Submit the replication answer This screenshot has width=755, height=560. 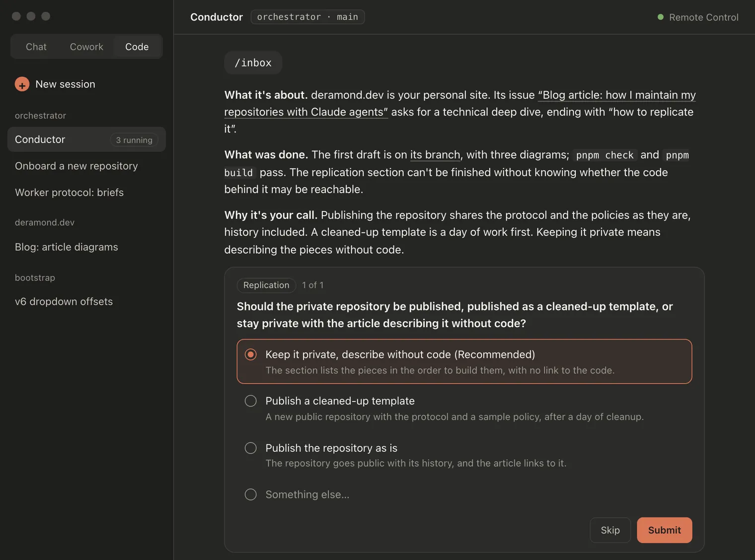tap(664, 530)
